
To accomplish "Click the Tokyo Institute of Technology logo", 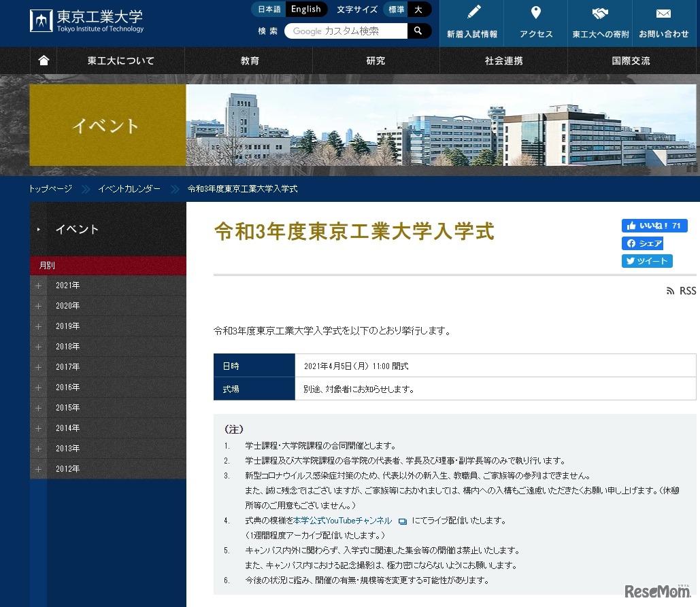I will [x=87, y=20].
